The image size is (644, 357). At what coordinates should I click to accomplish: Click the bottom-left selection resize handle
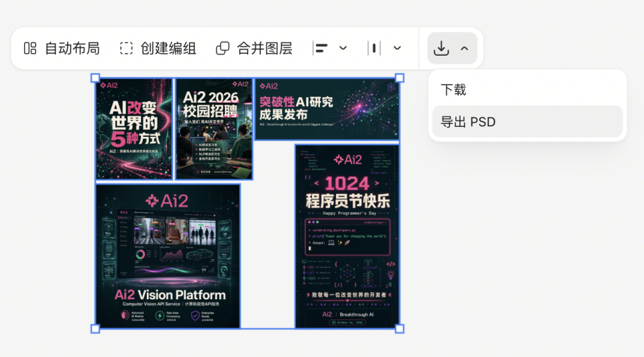pyautogui.click(x=95, y=329)
